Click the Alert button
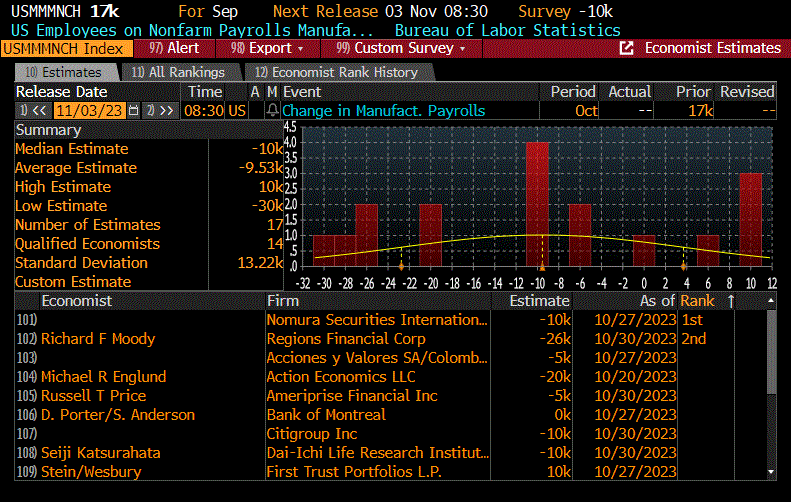The image size is (791, 502). click(x=175, y=48)
